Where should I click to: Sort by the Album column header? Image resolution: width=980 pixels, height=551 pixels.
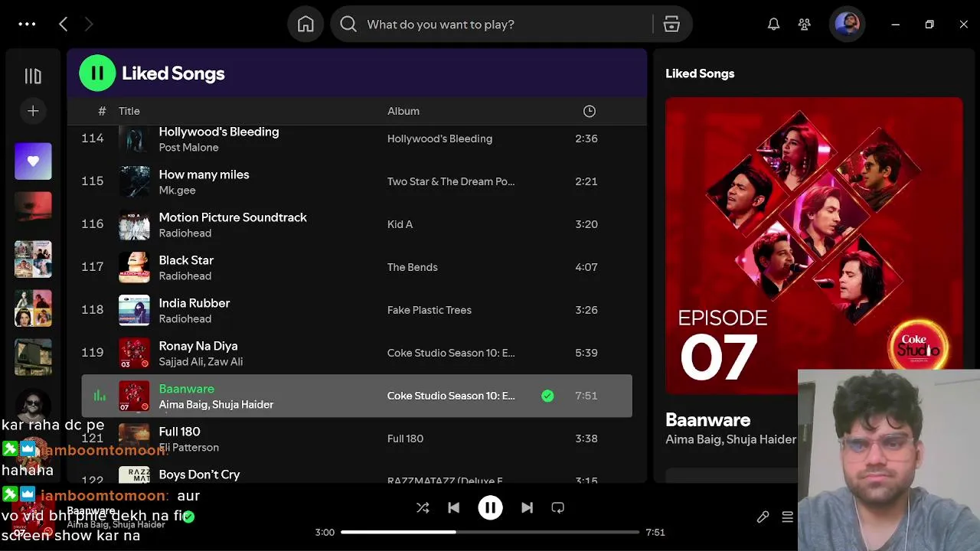(x=403, y=111)
